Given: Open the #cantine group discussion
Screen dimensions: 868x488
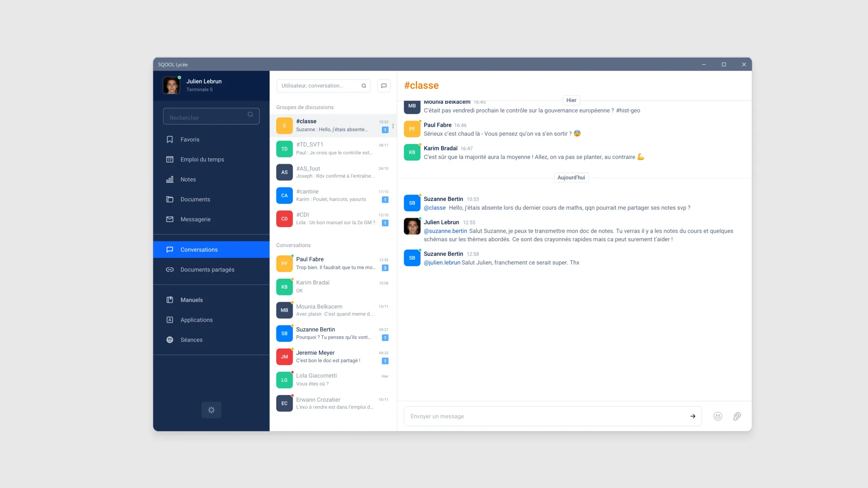Looking at the screenshot, I should [x=333, y=196].
